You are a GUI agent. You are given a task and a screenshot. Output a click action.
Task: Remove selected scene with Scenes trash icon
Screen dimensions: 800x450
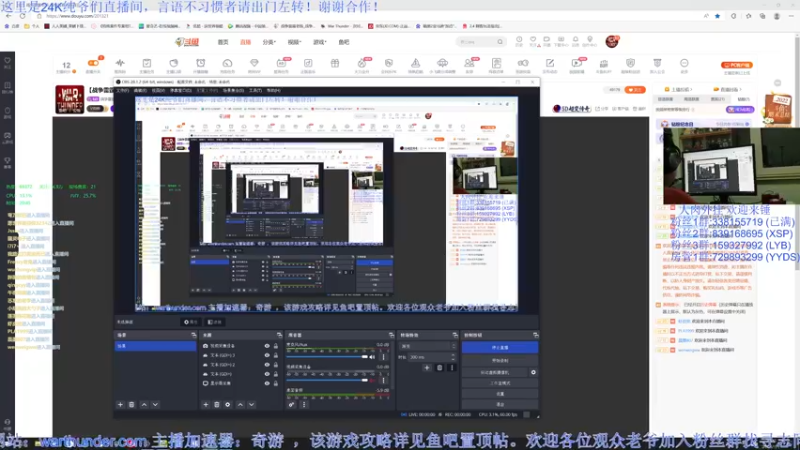point(132,405)
